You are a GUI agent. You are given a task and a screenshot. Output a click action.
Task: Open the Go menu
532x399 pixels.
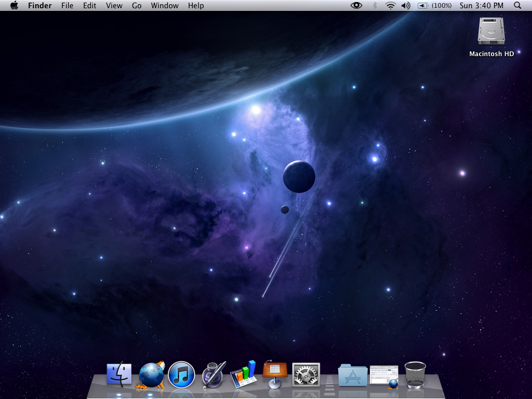coord(137,5)
